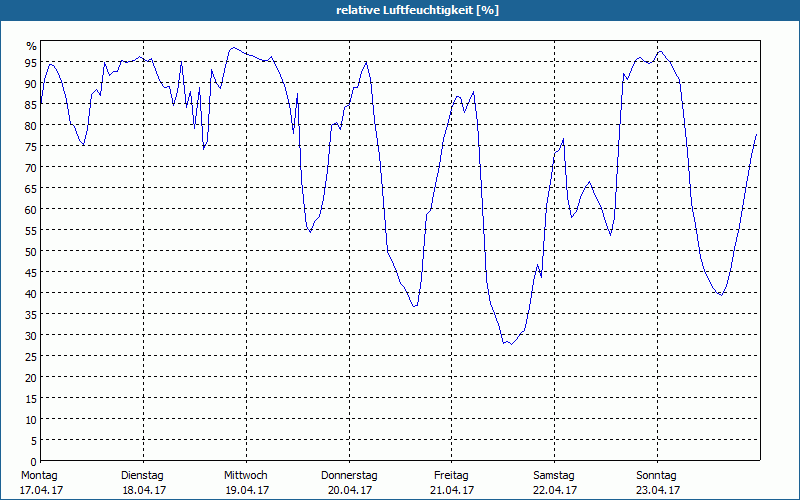
Task: Select the date '18.04.17'
Action: click(144, 490)
